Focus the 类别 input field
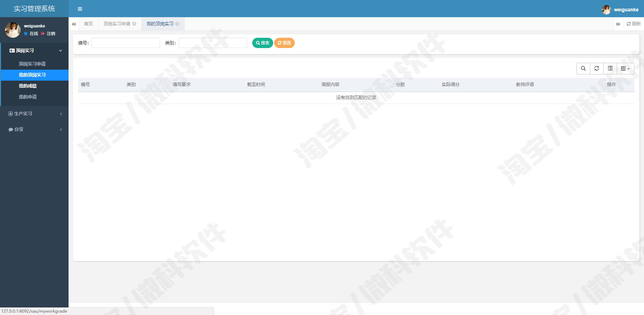The height and width of the screenshot is (315, 644). [213, 43]
